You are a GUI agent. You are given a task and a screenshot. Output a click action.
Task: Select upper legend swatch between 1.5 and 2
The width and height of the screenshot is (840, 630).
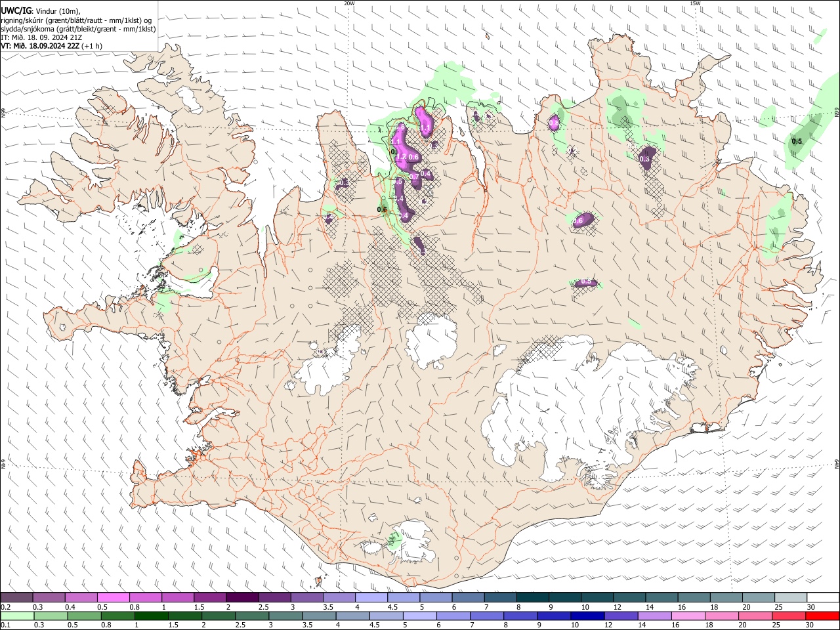coord(210,597)
